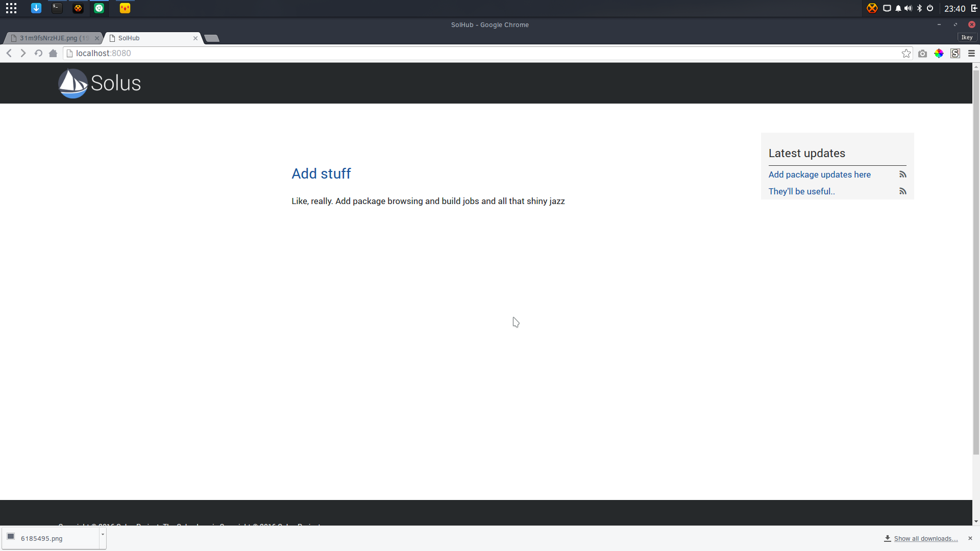Open a new browser tab
The width and height of the screenshot is (980, 551).
[x=211, y=38]
